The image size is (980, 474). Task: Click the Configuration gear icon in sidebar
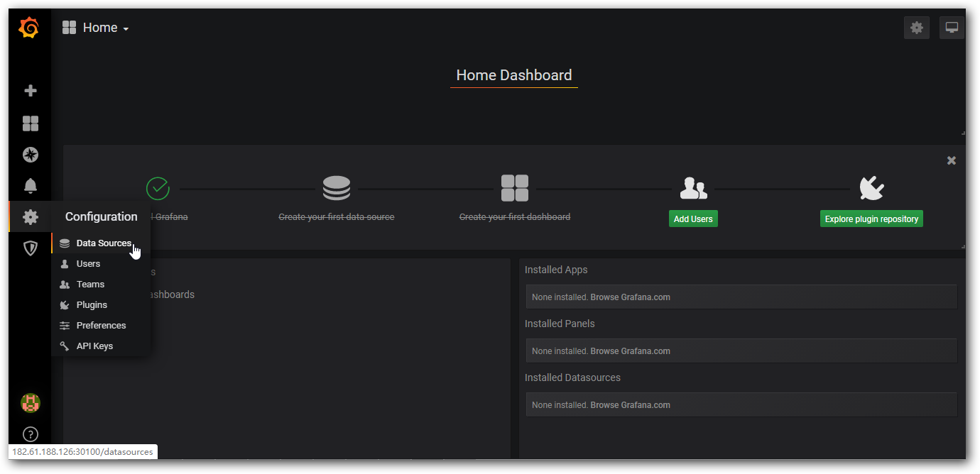click(30, 217)
